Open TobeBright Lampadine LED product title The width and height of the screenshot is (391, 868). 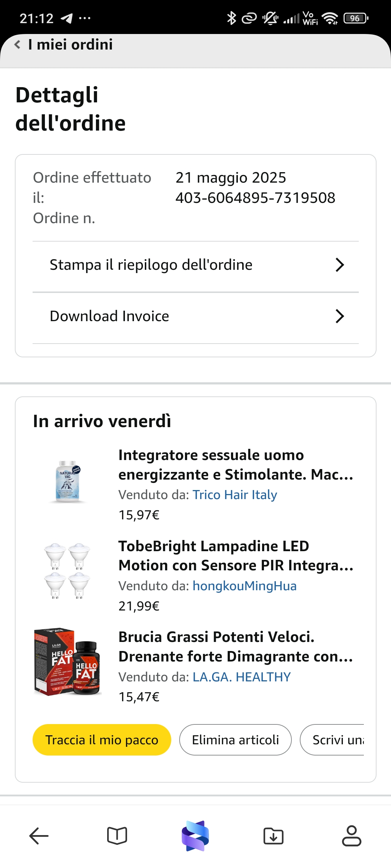coord(236,556)
